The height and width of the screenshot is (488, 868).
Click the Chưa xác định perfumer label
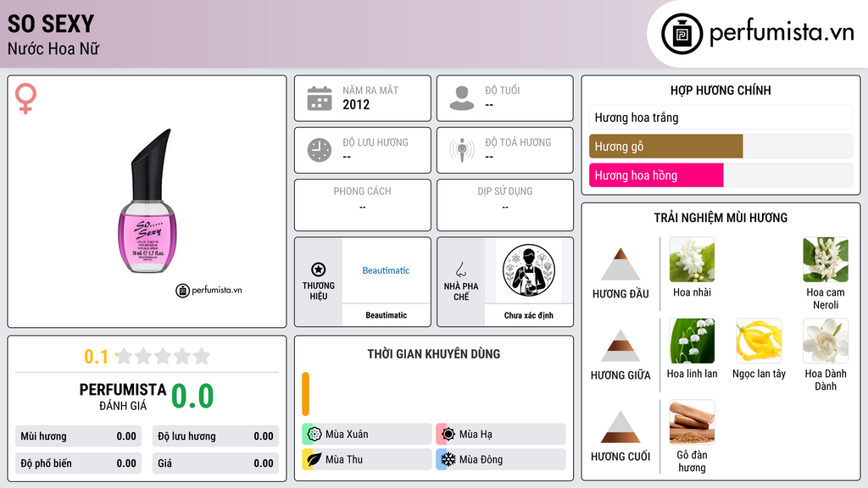tap(529, 315)
